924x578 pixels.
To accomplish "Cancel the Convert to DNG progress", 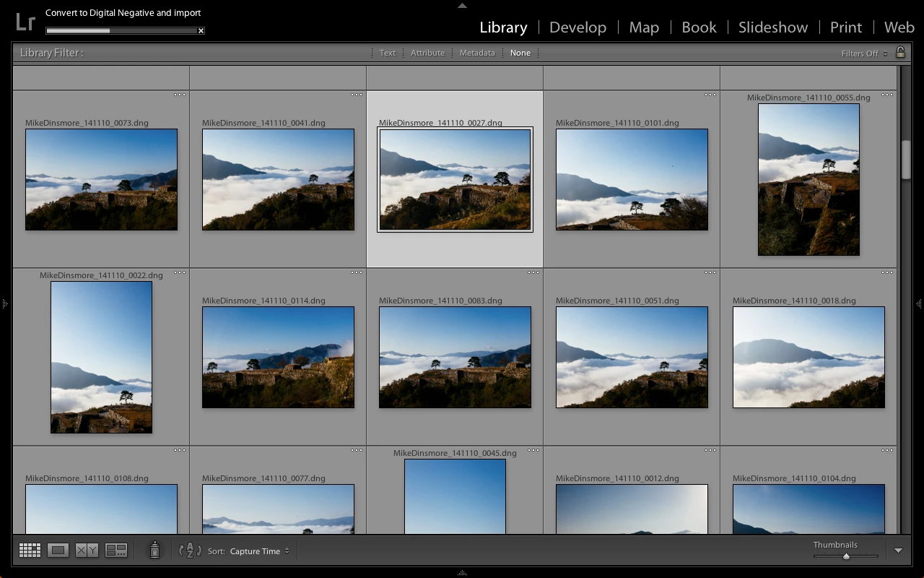I will [201, 30].
